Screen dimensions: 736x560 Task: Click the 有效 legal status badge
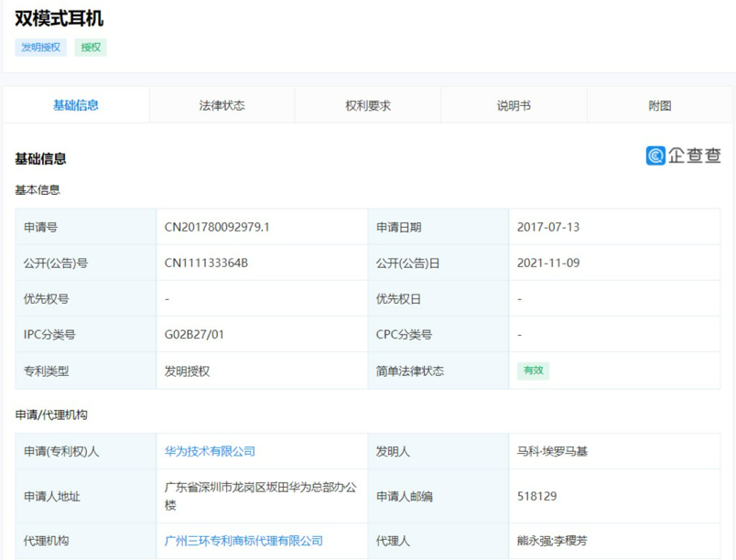[x=533, y=371]
